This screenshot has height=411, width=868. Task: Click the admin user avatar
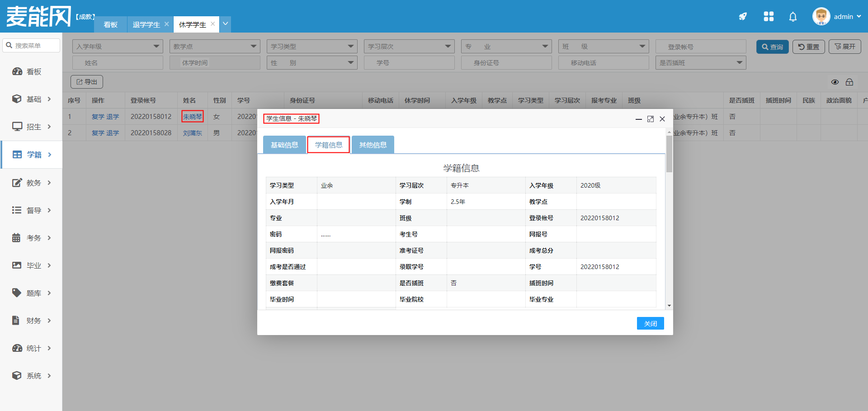(821, 17)
